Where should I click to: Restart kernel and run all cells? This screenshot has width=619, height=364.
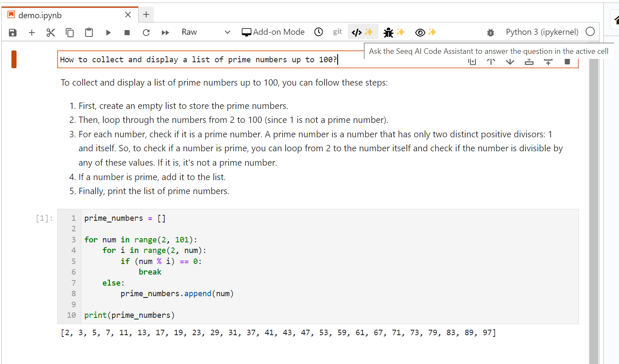(x=165, y=33)
